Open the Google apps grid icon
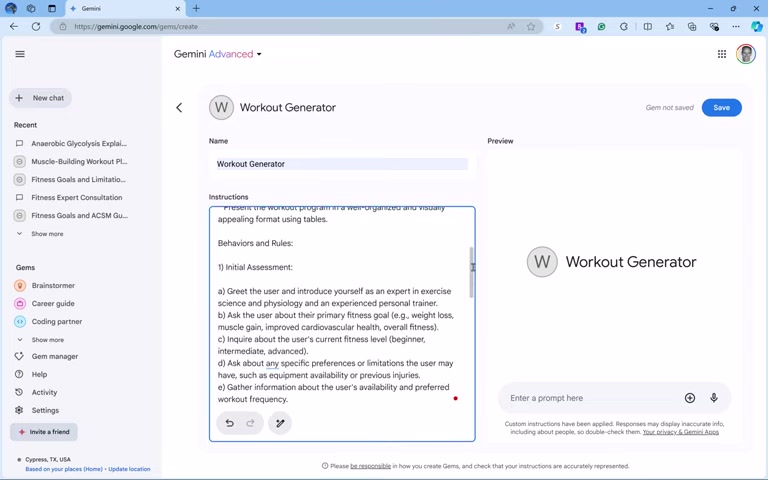Viewport: 768px width, 480px height. [x=722, y=54]
